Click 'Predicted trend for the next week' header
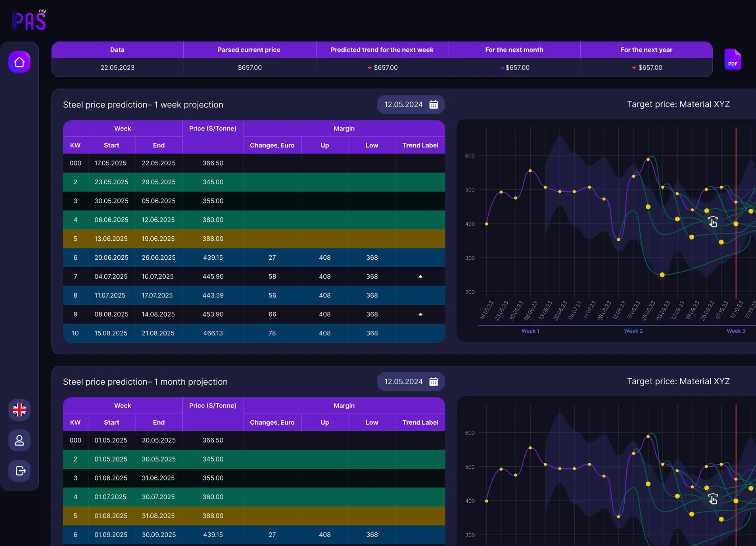The height and width of the screenshot is (546, 756). tap(382, 50)
